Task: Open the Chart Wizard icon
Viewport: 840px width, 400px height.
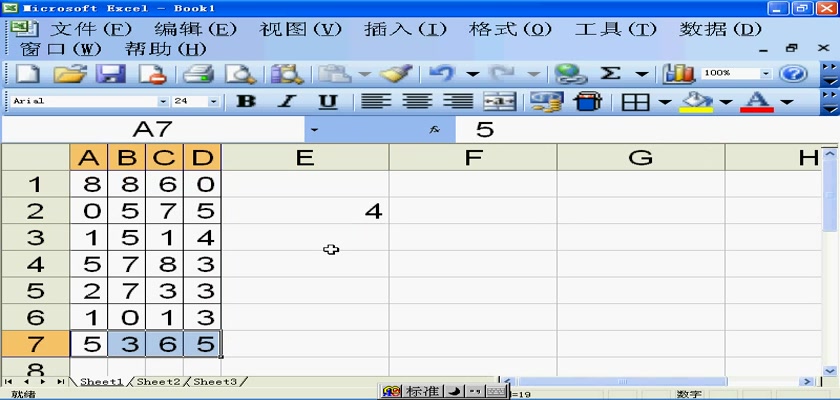Action: [x=679, y=73]
